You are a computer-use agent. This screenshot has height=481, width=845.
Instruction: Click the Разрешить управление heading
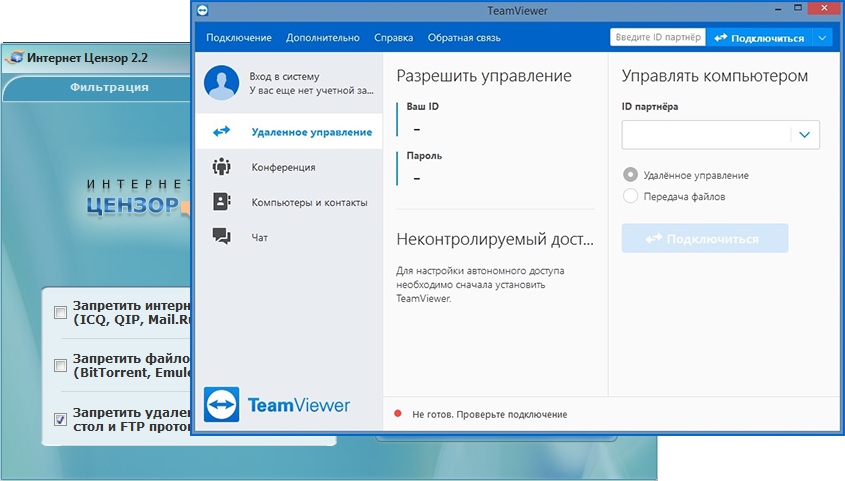pos(483,76)
